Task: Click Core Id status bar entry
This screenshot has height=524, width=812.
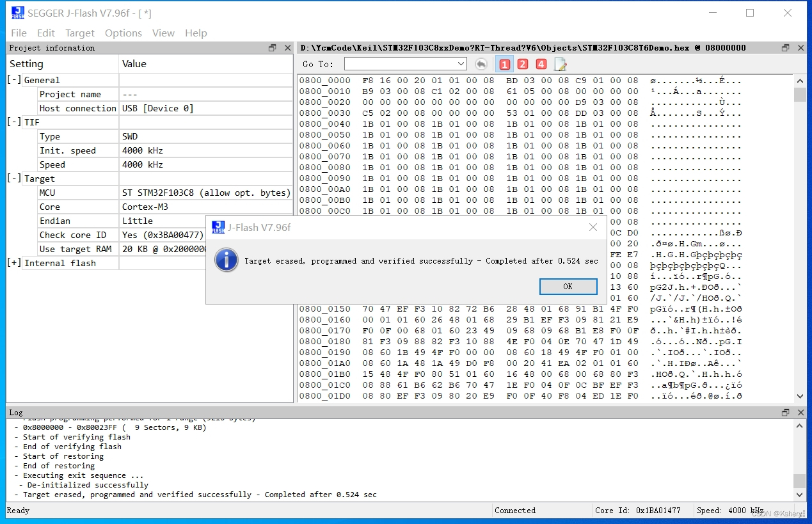Action: click(x=638, y=511)
